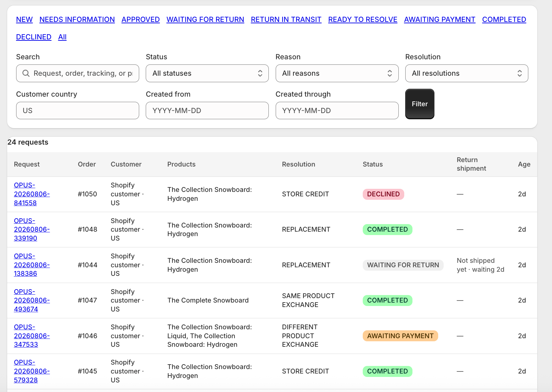The width and height of the screenshot is (552, 392).
Task: Edit the Customer country field
Action: (x=77, y=111)
